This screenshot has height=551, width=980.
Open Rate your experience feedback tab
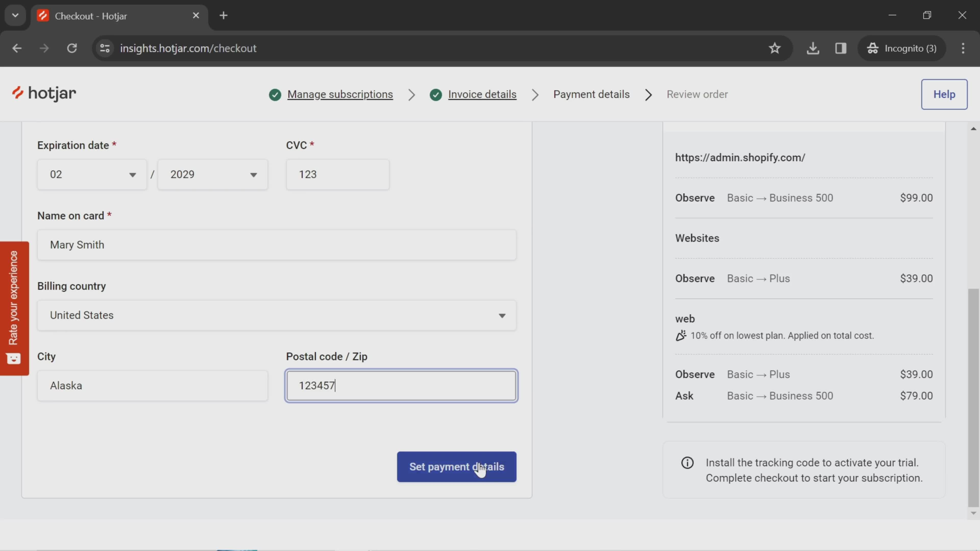click(15, 308)
